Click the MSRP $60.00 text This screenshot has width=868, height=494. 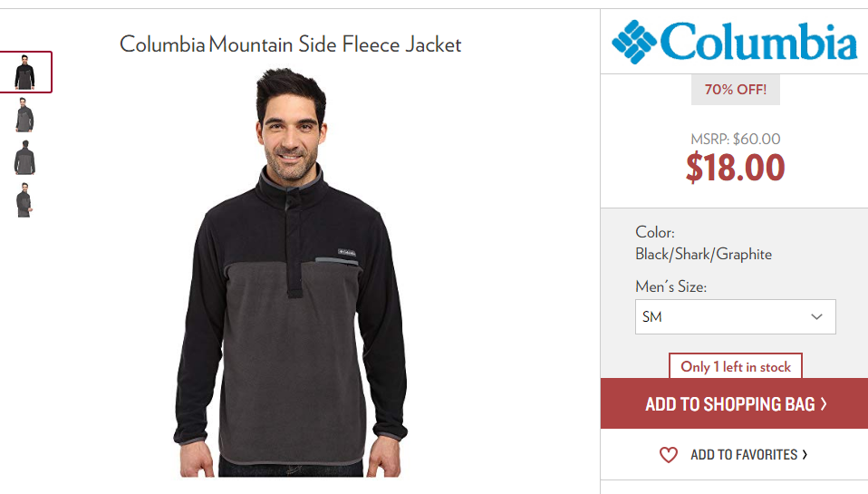coord(735,139)
